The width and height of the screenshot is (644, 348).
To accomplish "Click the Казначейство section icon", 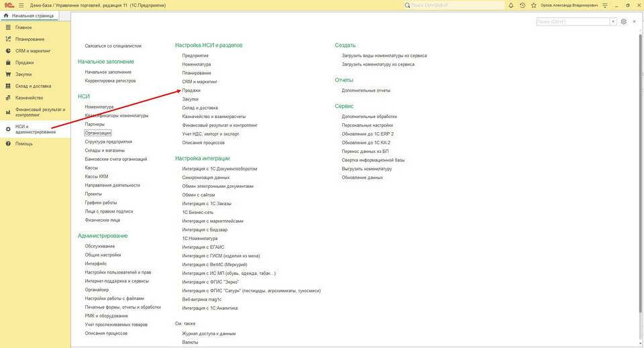I will pos(8,98).
